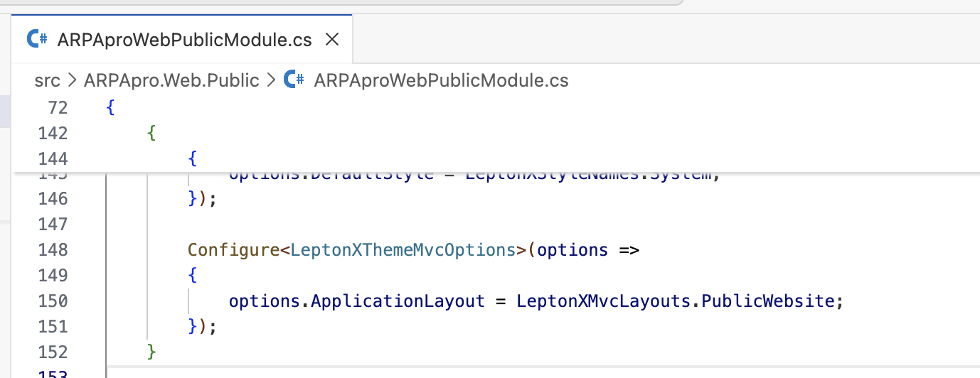Screen dimensions: 980x378
Task: Select the ARPAproWebPublicModule.cs tab title
Action: (184, 40)
